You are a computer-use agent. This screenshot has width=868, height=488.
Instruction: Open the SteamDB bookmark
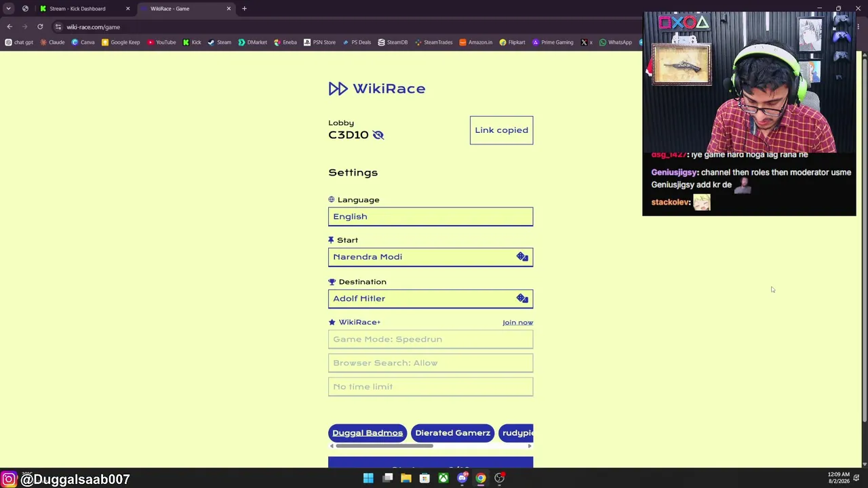393,43
